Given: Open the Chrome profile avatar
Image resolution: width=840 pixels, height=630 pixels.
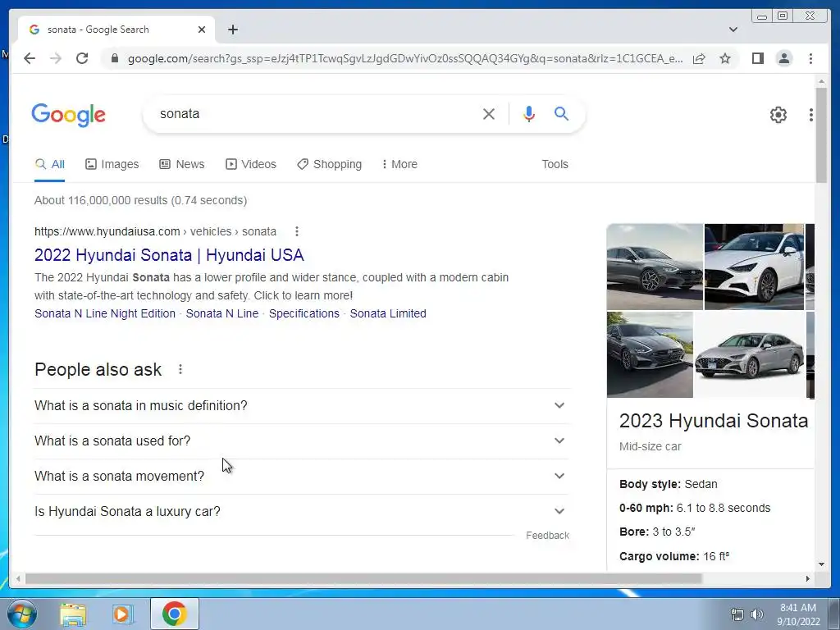Looking at the screenshot, I should point(783,58).
